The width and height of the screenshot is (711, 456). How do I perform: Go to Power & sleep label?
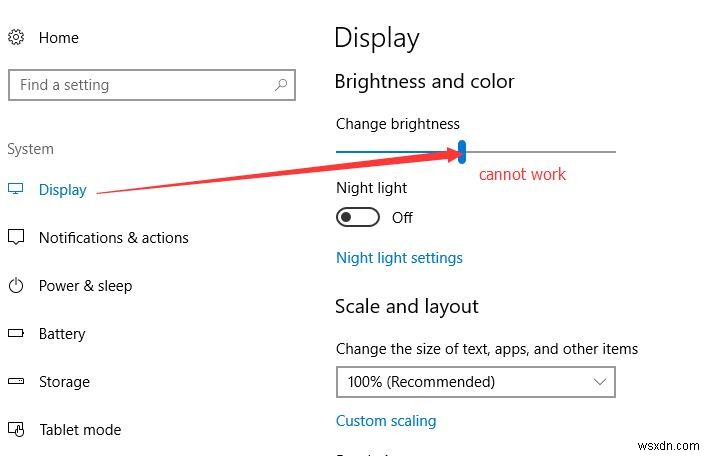click(85, 286)
